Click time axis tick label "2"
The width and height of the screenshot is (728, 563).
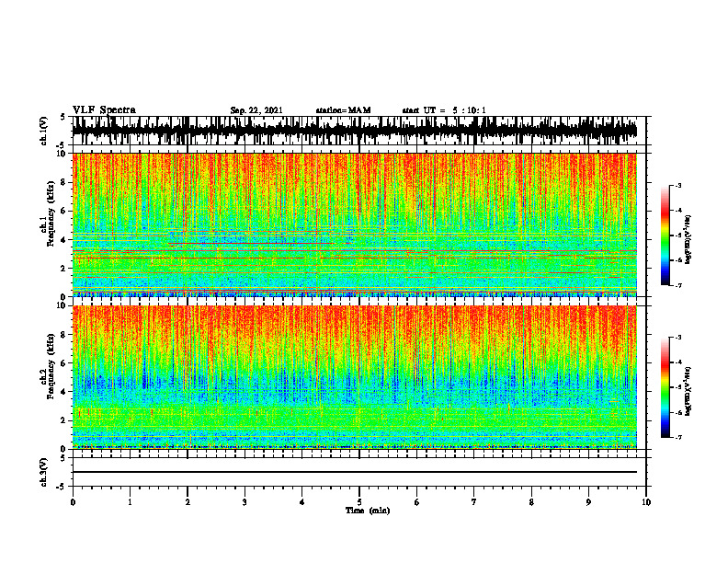(188, 502)
